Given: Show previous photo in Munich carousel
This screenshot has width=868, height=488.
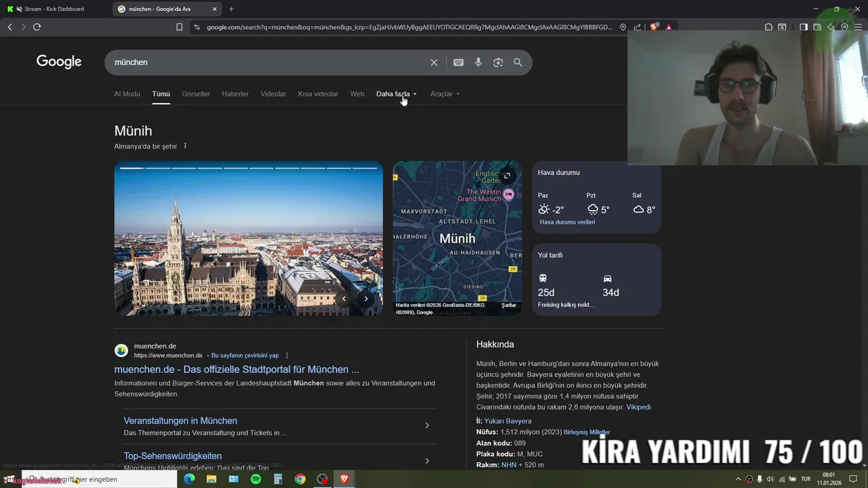Looking at the screenshot, I should click(344, 299).
